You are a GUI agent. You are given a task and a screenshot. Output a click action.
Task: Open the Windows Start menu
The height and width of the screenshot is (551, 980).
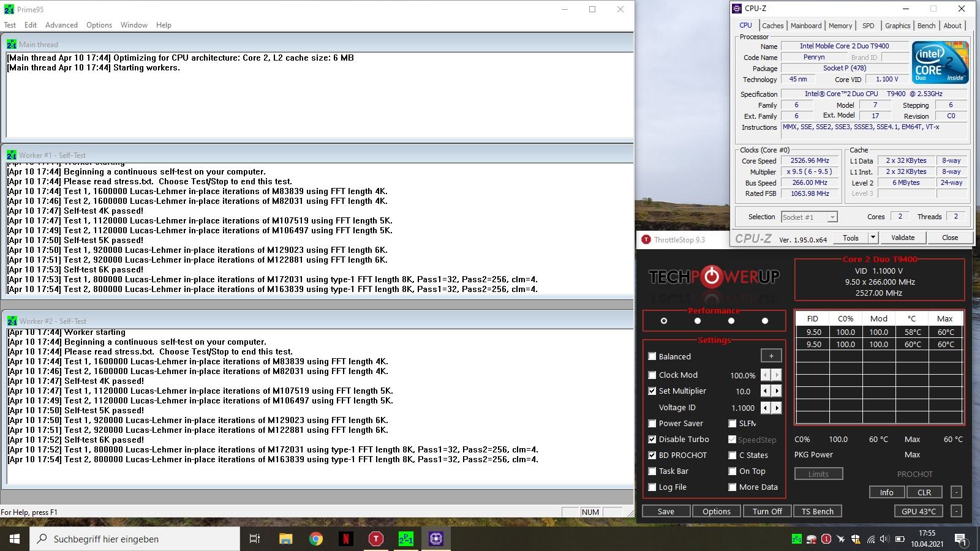tap(15, 539)
